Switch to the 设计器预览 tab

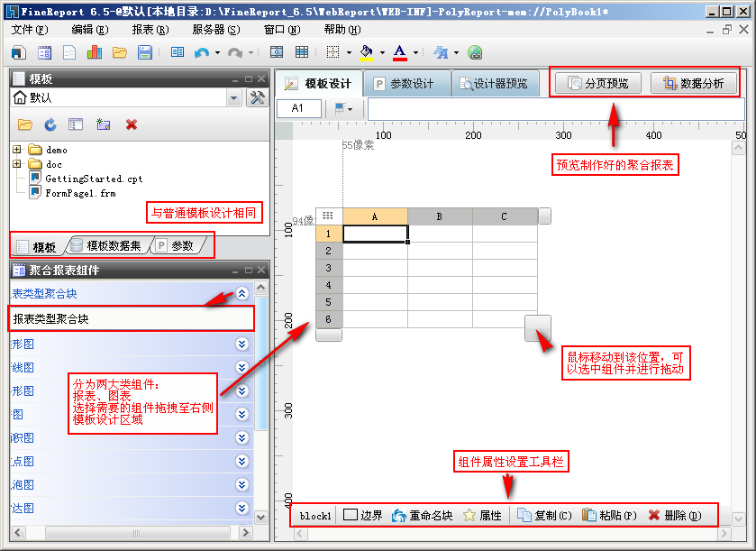point(495,84)
